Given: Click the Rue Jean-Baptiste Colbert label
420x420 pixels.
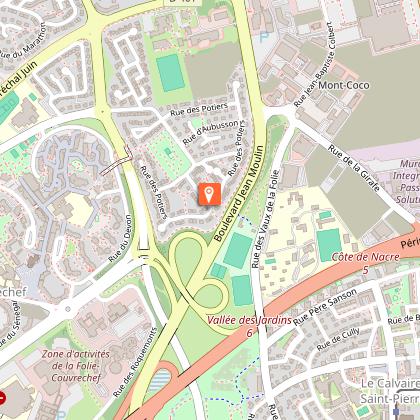Looking at the screenshot, I should (314, 64).
